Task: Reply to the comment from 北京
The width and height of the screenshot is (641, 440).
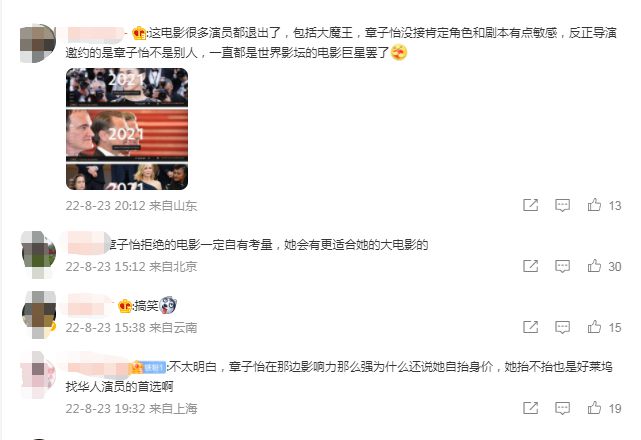Action: coord(562,266)
